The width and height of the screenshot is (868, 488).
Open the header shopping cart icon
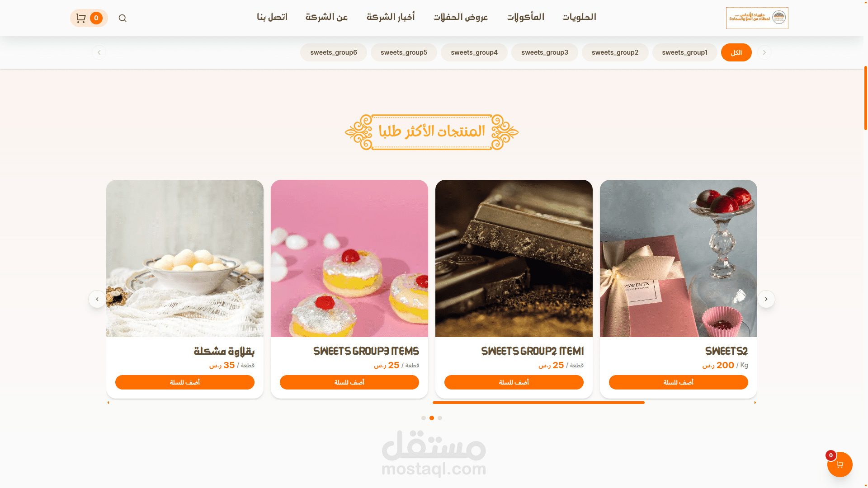coord(81,18)
